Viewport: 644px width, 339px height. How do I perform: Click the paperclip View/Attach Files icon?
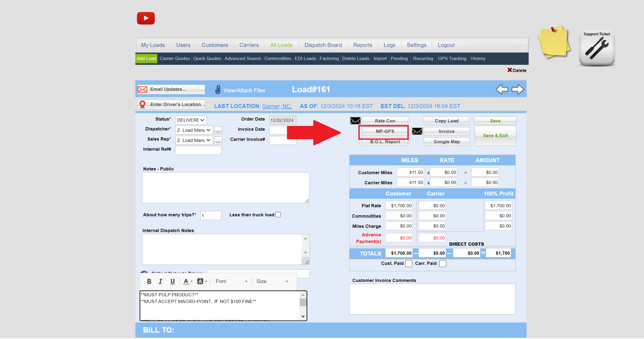(x=218, y=90)
